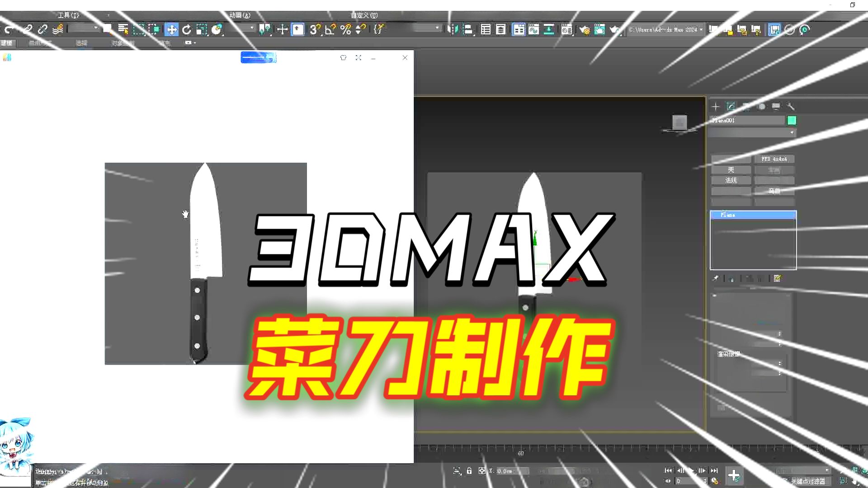
Task: Toggle the selection lock padlock icon
Action: tap(469, 471)
